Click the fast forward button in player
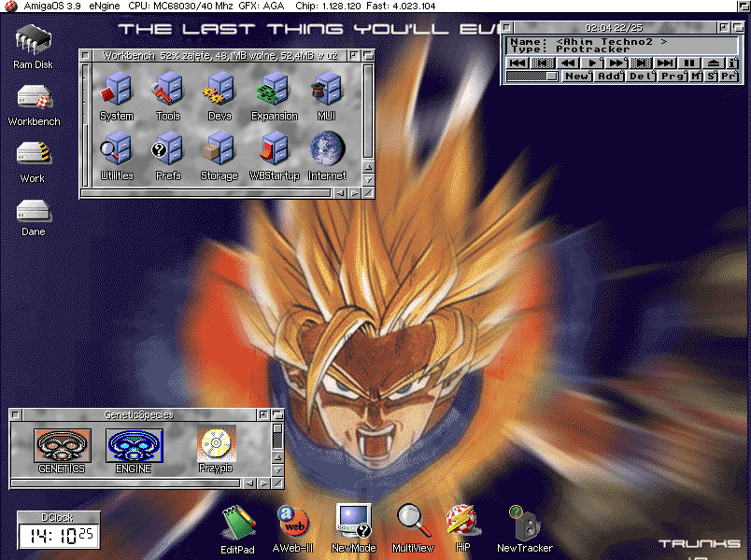 coord(616,63)
